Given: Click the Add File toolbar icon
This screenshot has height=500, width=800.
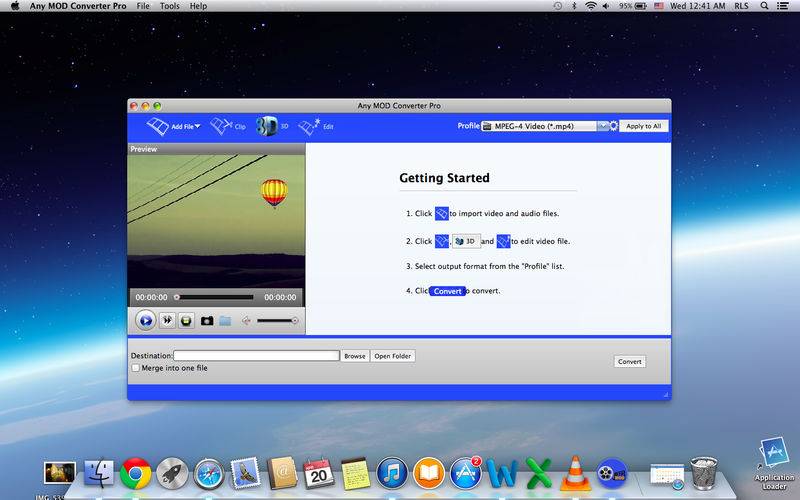Looking at the screenshot, I should 158,126.
